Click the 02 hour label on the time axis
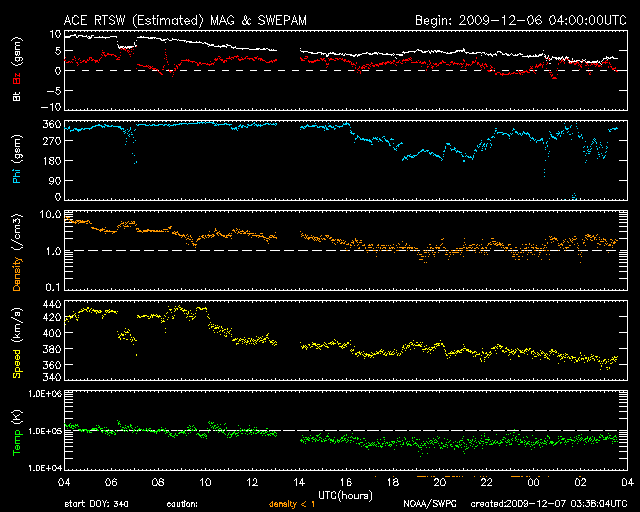 point(580,483)
